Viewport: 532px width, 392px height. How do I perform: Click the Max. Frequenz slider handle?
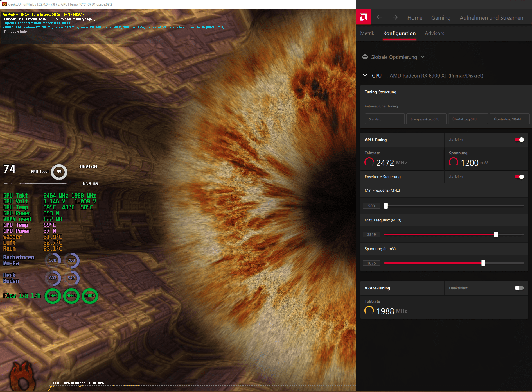coord(496,234)
